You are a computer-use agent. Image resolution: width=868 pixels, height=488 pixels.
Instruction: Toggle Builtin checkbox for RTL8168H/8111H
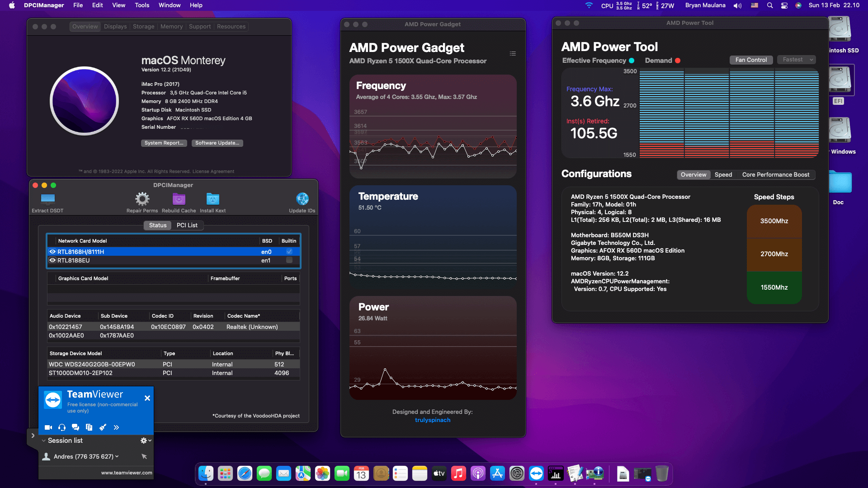click(289, 252)
